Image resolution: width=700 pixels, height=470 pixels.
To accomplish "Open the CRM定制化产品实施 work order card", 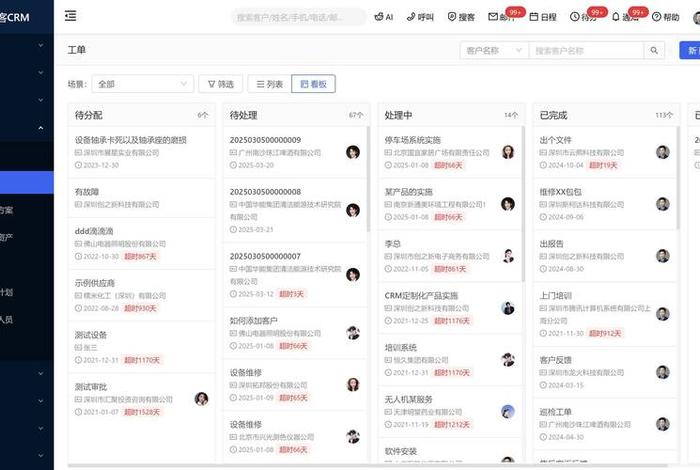I will click(450, 308).
